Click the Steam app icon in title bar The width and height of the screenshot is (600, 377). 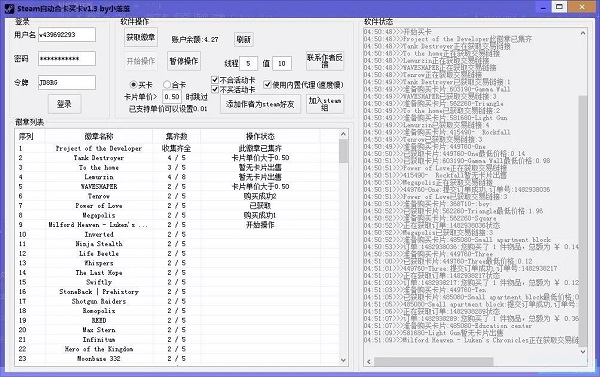pos(9,8)
